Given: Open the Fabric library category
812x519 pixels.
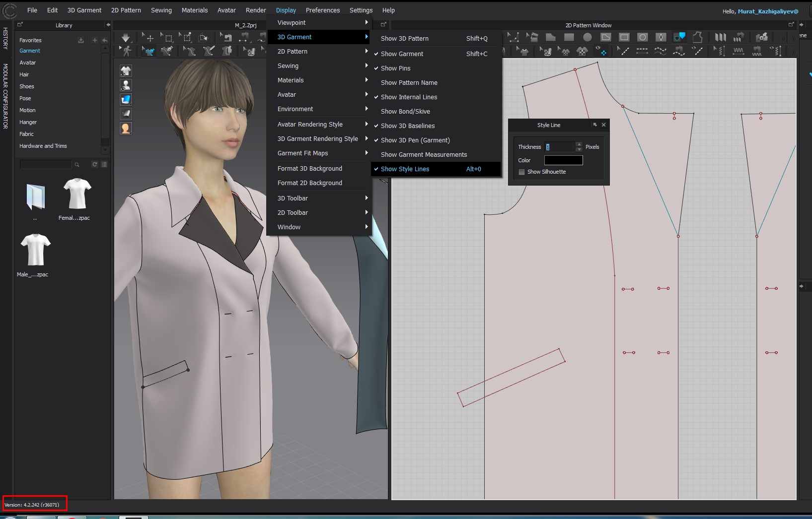Looking at the screenshot, I should click(26, 134).
